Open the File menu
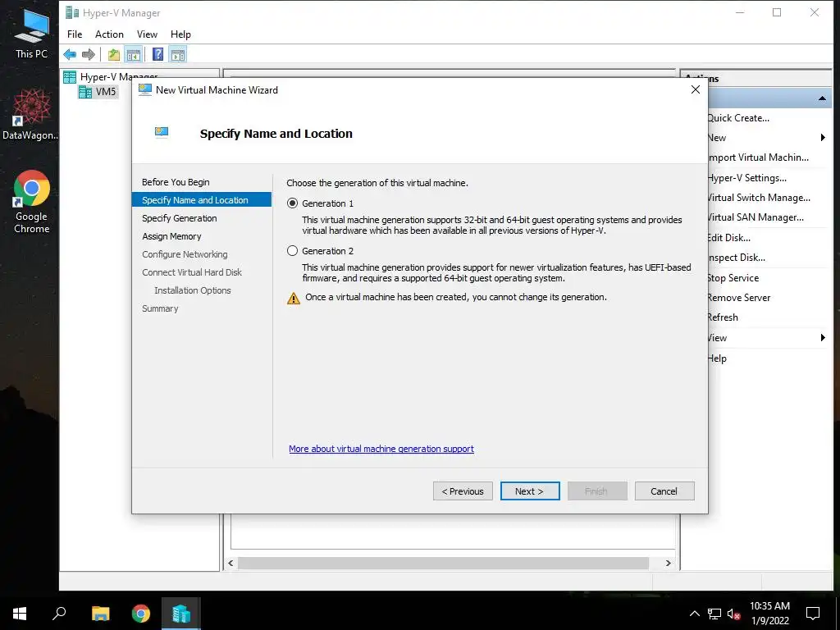 [75, 34]
